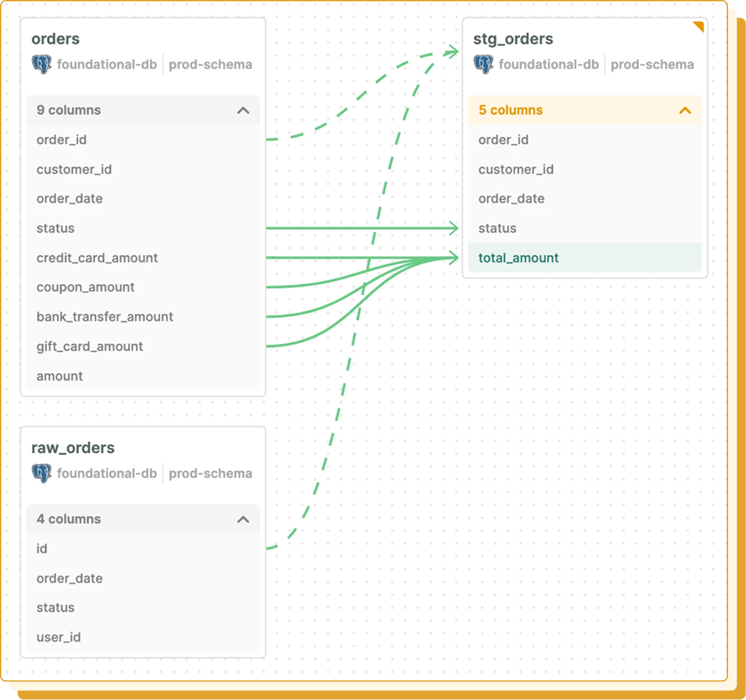Select gift_card_amount column in orders
746x700 pixels.
pos(143,346)
